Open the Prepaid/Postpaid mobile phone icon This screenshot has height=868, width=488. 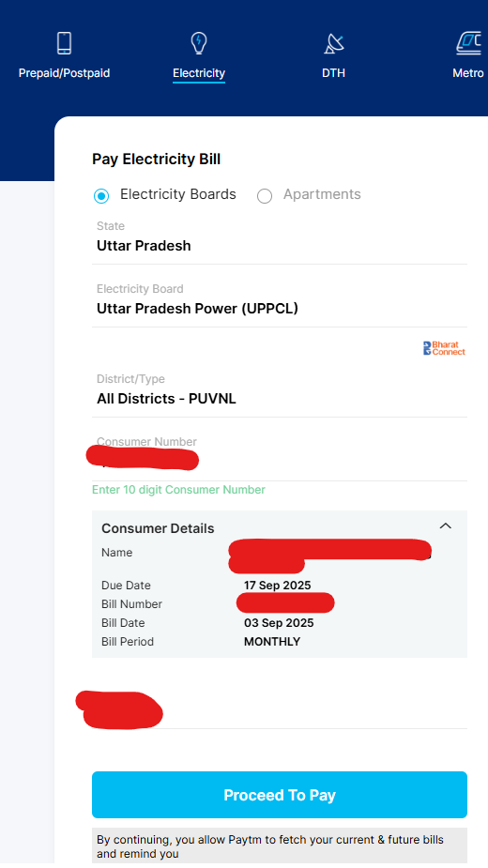click(64, 43)
